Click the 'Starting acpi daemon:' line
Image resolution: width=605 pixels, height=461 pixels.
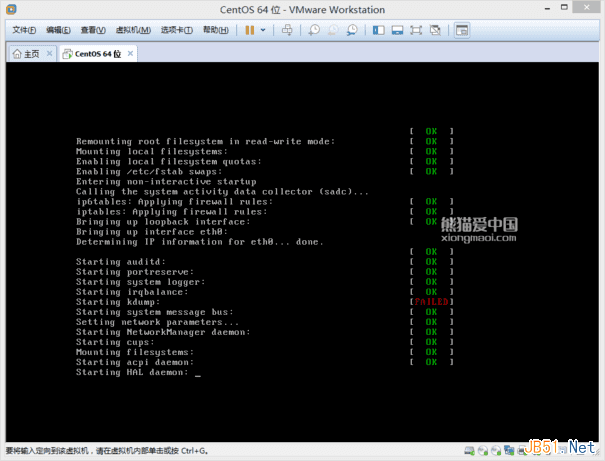click(x=135, y=362)
